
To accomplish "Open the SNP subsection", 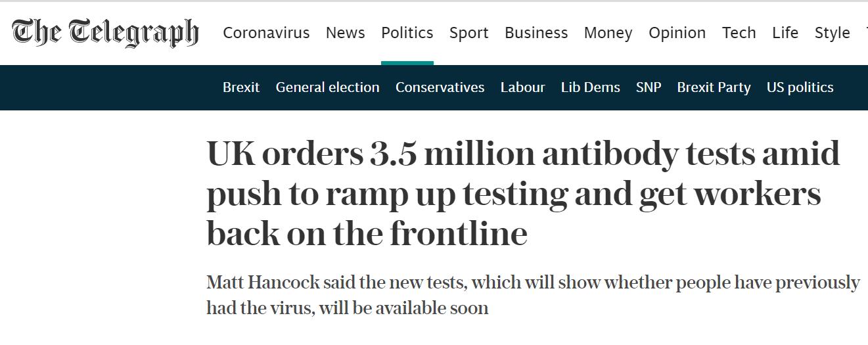I will [x=649, y=87].
